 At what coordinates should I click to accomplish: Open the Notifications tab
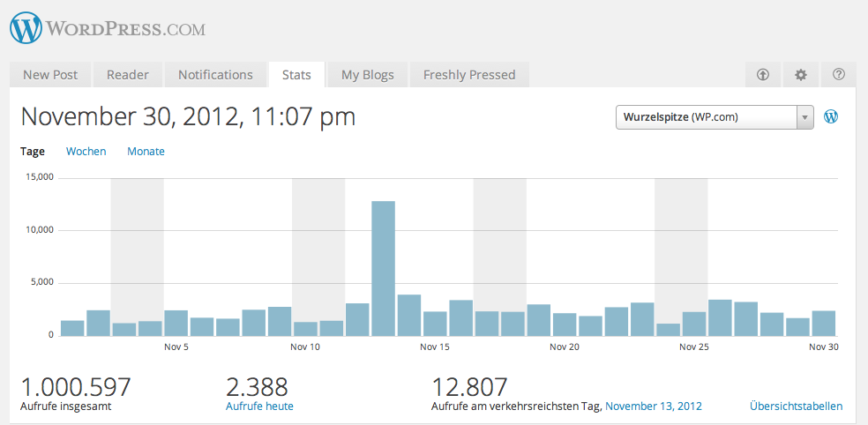click(x=215, y=75)
